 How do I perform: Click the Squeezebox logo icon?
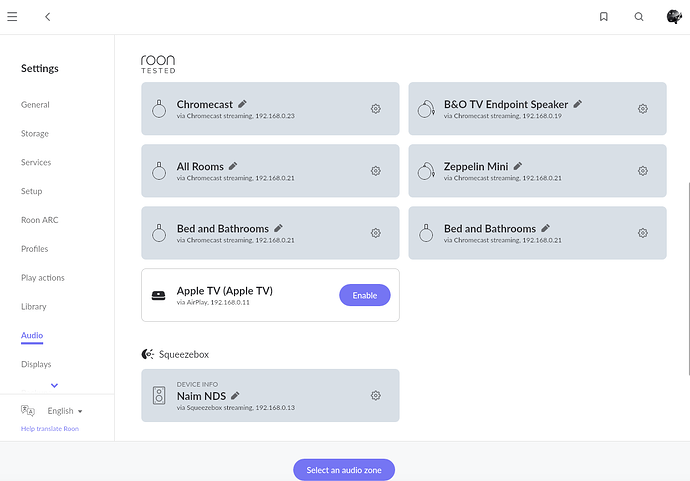pyautogui.click(x=148, y=354)
